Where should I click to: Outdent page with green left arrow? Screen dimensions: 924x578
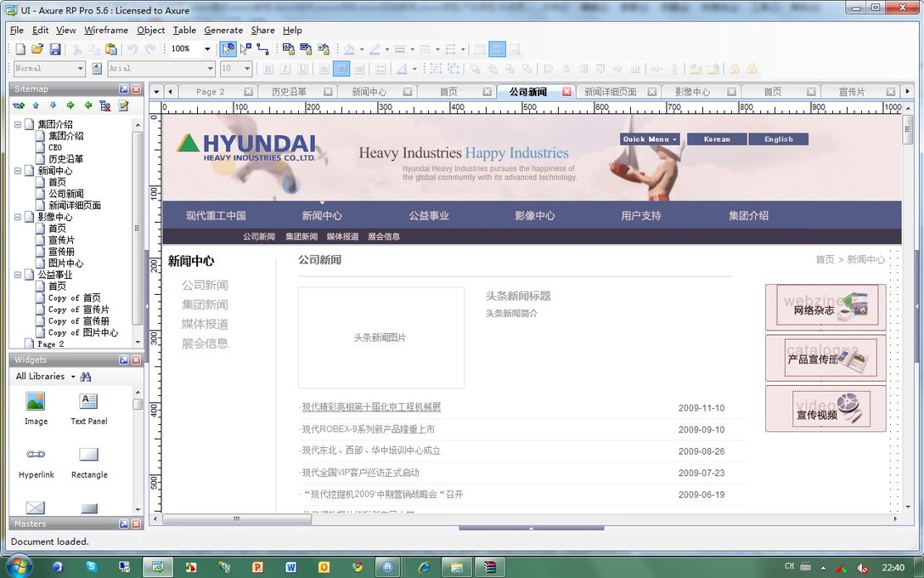87,105
